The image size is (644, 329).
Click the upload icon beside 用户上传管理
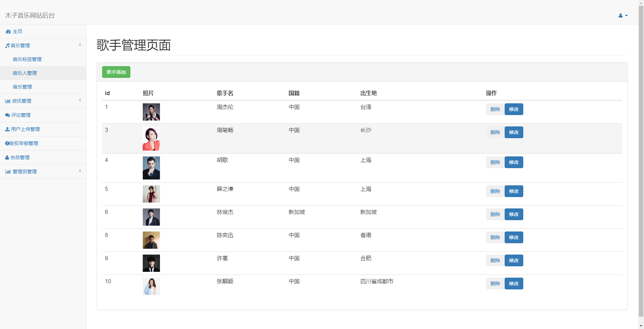tap(7, 129)
